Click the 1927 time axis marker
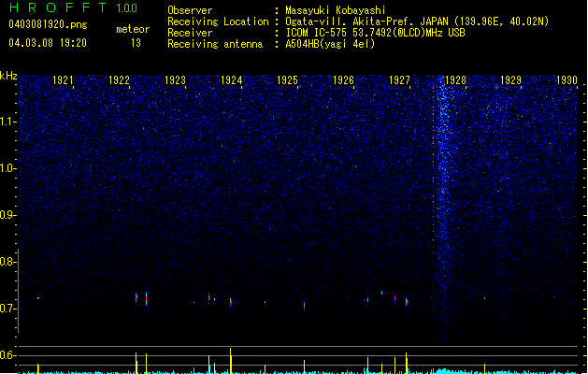 pos(399,80)
